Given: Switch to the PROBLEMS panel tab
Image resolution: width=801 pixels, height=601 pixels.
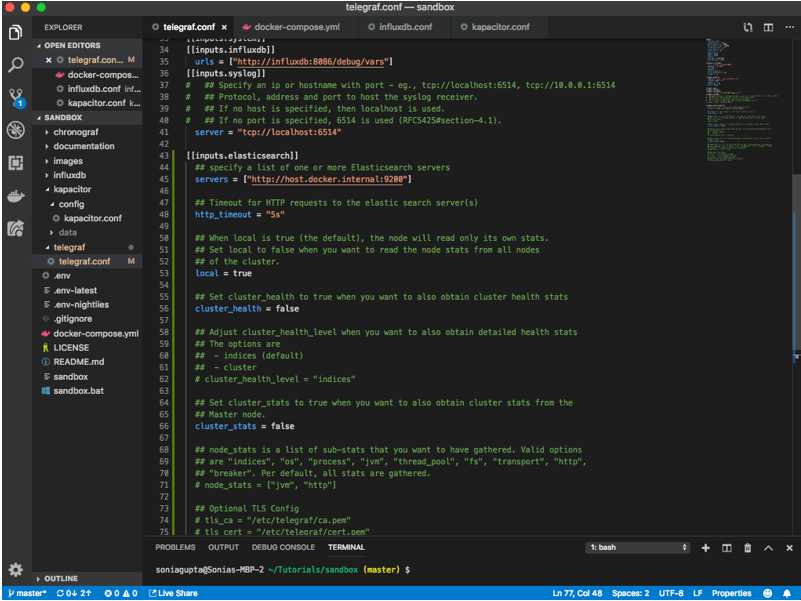Looking at the screenshot, I should (x=175, y=547).
